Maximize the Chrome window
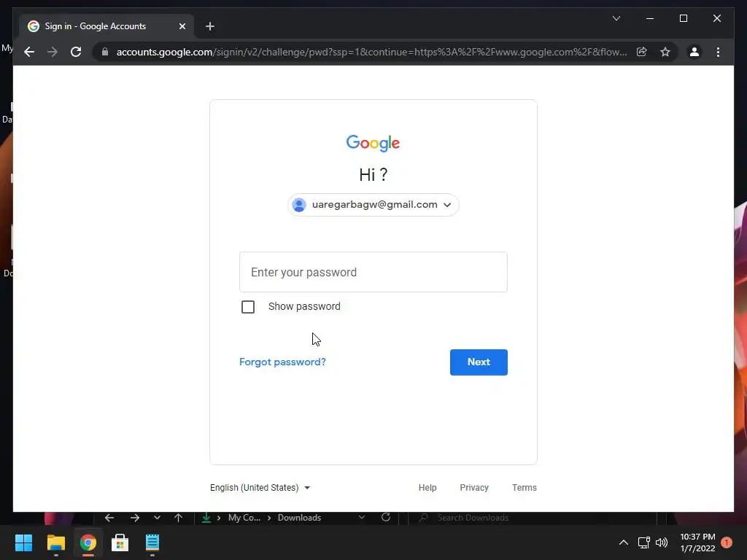 coord(683,18)
